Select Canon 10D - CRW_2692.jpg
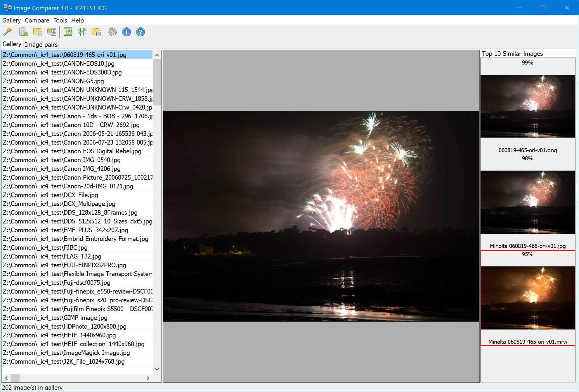This screenshot has height=392, width=579. coord(77,125)
